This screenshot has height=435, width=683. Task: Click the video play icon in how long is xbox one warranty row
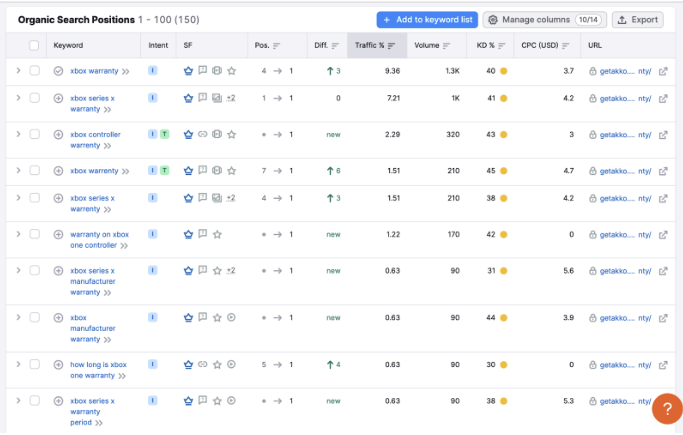click(x=232, y=364)
